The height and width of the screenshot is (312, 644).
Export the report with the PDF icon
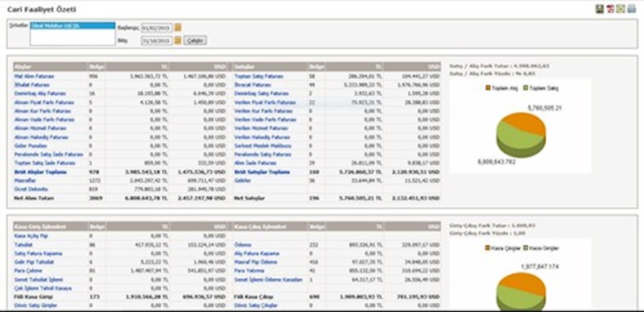[x=610, y=9]
